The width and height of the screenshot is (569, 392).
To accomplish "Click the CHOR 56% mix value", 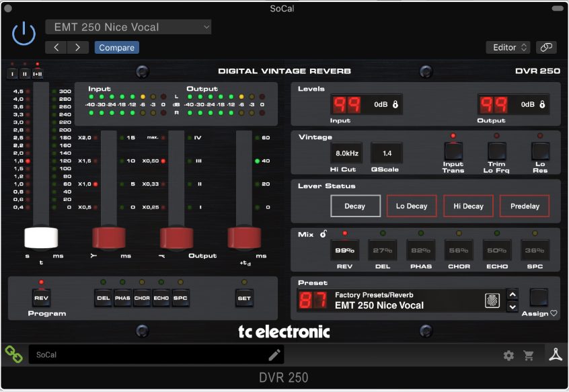I will point(459,250).
